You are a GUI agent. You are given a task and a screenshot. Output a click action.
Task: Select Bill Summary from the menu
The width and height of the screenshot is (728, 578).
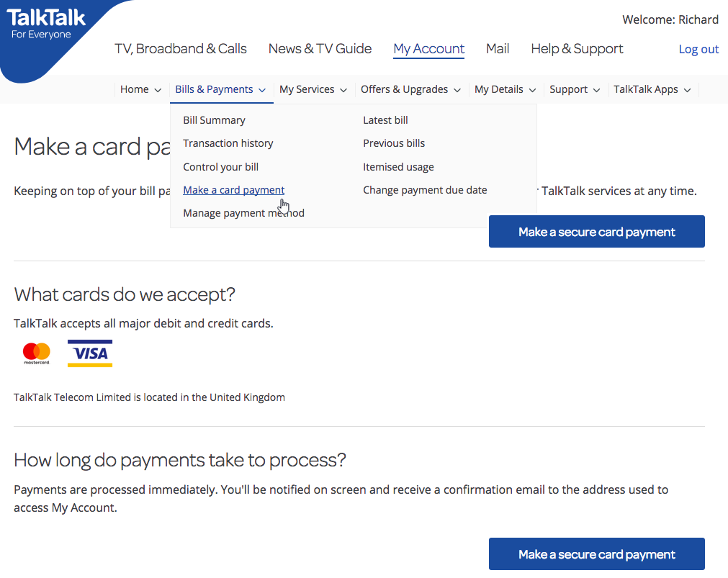tap(214, 120)
